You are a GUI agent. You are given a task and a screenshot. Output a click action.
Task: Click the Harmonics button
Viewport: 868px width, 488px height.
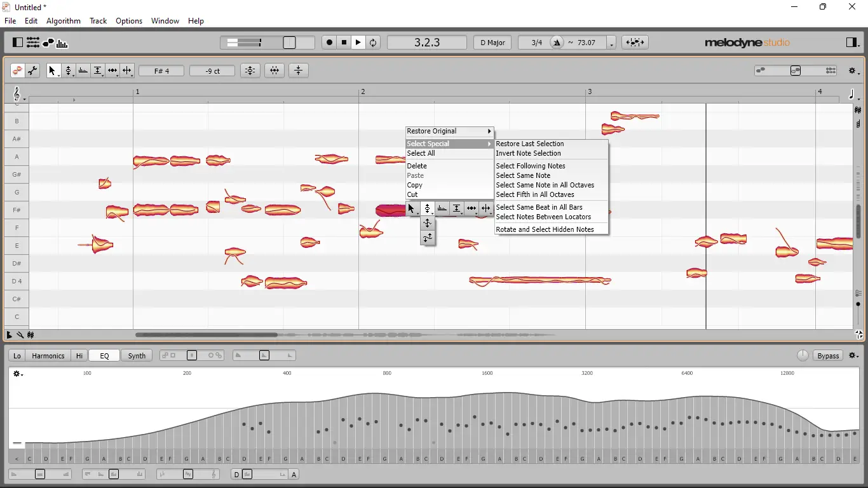[48, 356]
